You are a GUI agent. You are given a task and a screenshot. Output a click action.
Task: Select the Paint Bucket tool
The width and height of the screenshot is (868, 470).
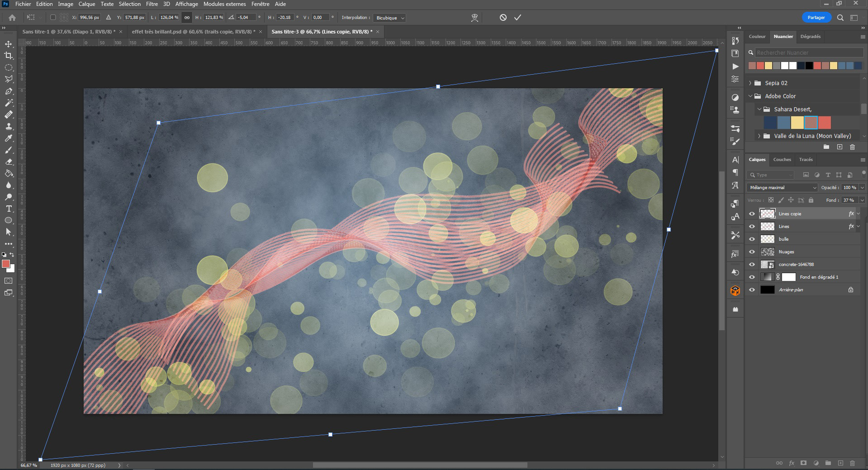8,173
